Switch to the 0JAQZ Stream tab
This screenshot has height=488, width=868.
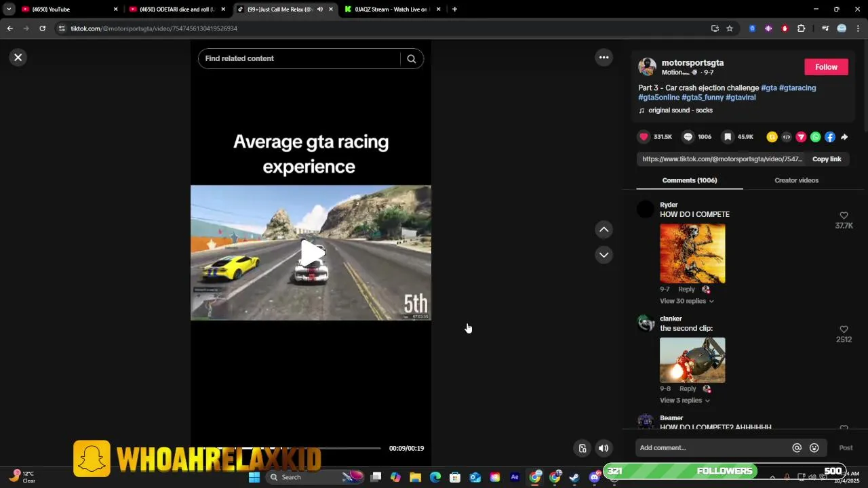click(x=392, y=9)
